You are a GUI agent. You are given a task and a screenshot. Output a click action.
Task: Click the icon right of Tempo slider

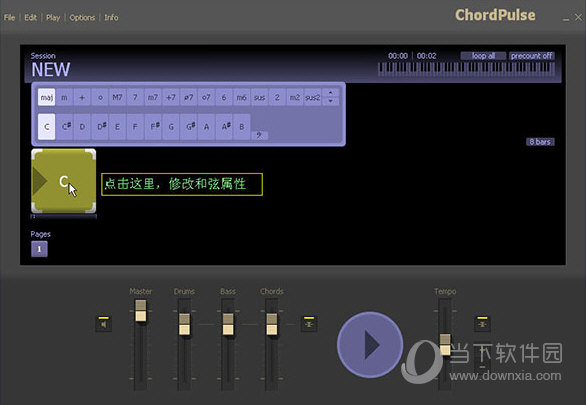click(x=482, y=324)
